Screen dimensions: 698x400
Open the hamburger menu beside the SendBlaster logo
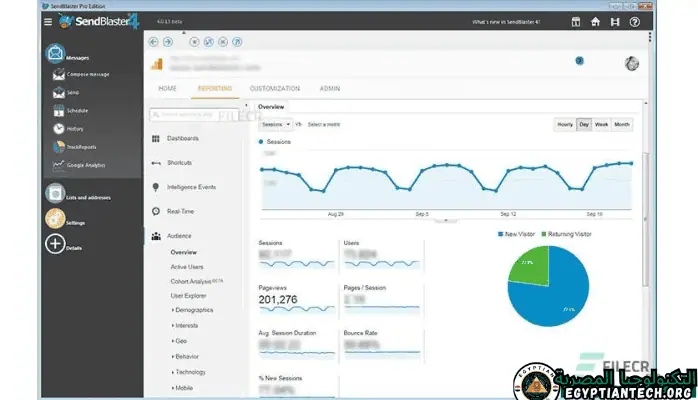(49, 21)
